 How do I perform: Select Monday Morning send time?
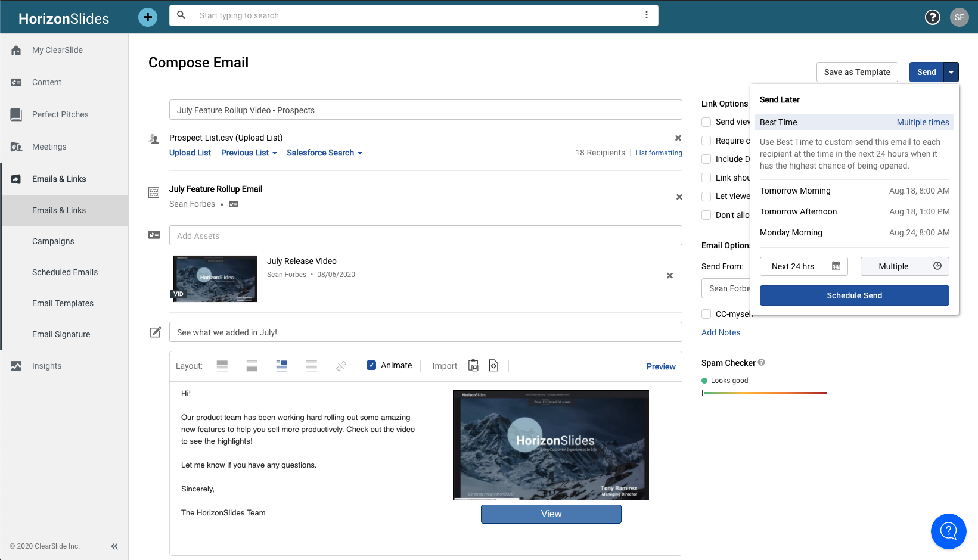click(855, 232)
